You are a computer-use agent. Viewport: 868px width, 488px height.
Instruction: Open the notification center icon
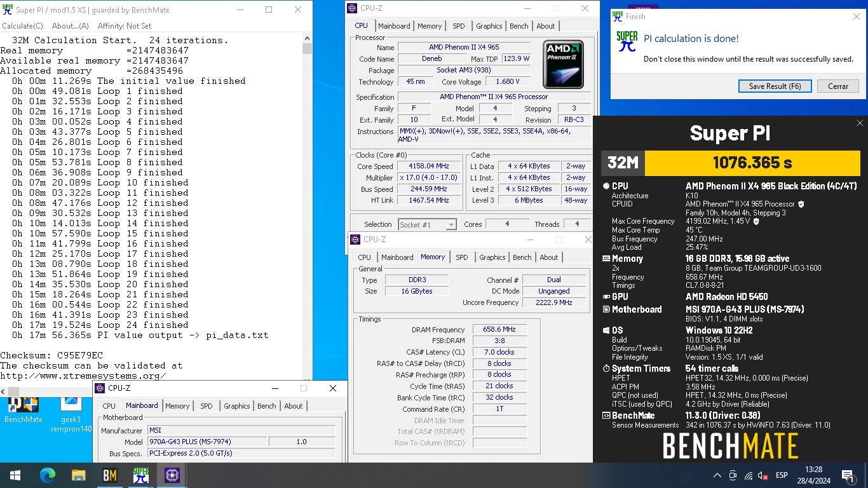point(848,475)
